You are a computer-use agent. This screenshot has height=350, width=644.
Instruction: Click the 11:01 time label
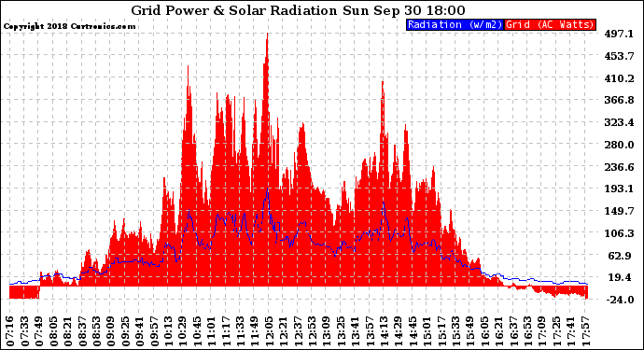[x=211, y=331]
